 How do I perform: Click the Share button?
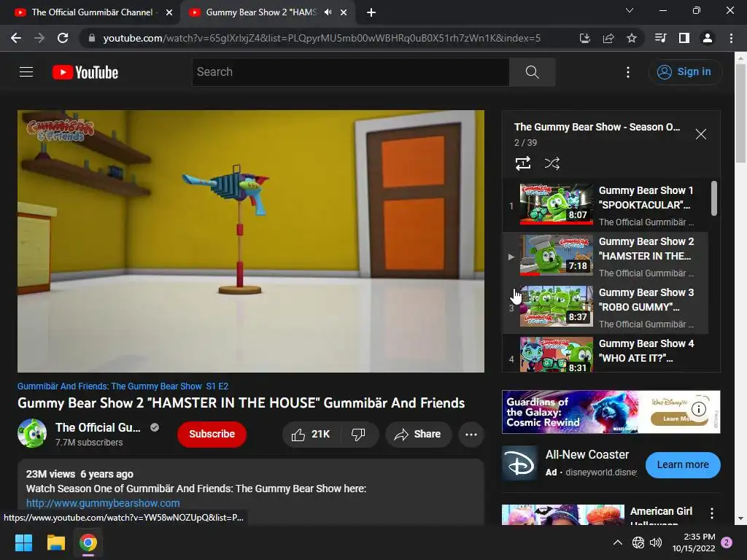tap(418, 435)
